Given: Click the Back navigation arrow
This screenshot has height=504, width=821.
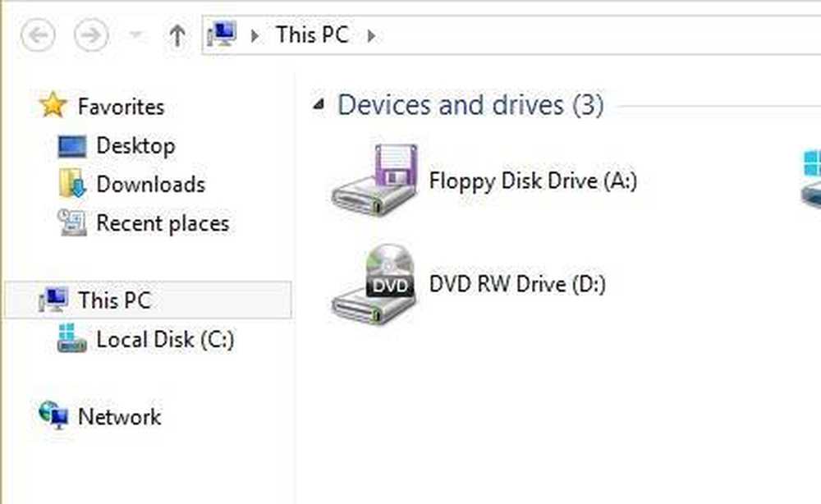Looking at the screenshot, I should 39,35.
